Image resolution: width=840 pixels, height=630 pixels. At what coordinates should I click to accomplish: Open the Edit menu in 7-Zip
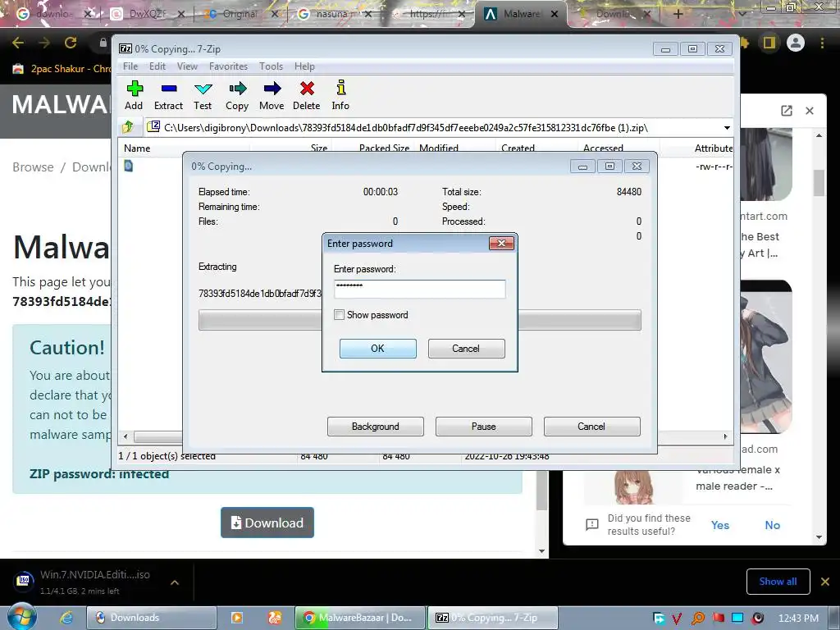pyautogui.click(x=157, y=66)
